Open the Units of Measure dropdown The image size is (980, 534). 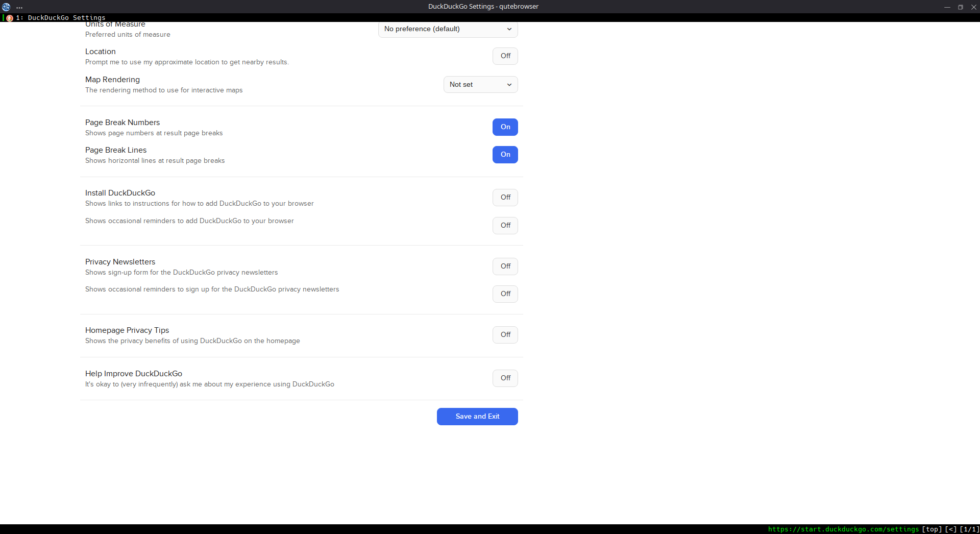pyautogui.click(x=448, y=29)
